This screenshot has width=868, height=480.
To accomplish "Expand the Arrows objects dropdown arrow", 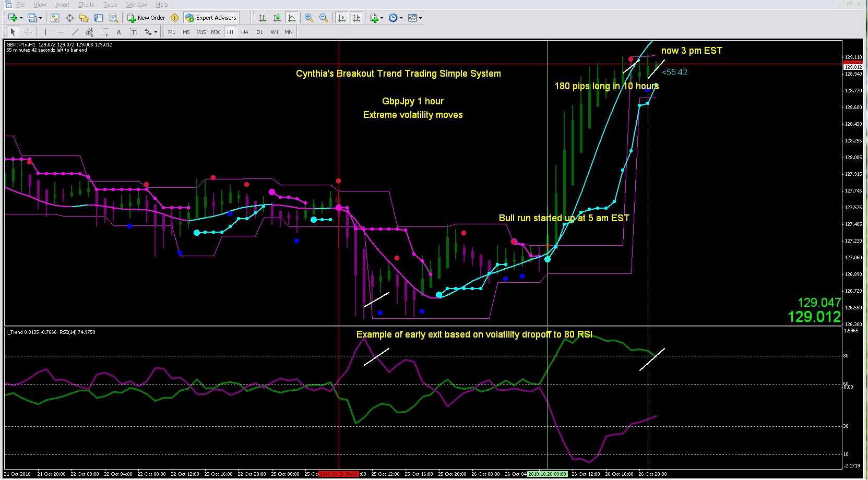I will pyautogui.click(x=156, y=32).
